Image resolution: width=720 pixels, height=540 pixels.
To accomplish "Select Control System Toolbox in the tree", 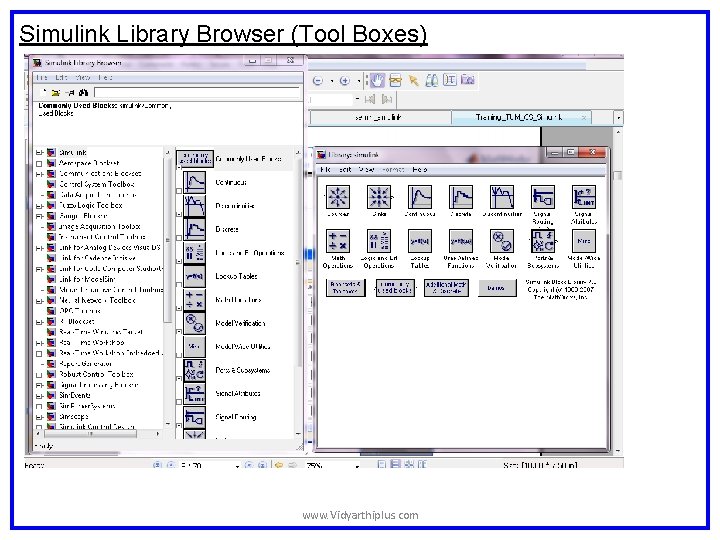I will point(97,185).
